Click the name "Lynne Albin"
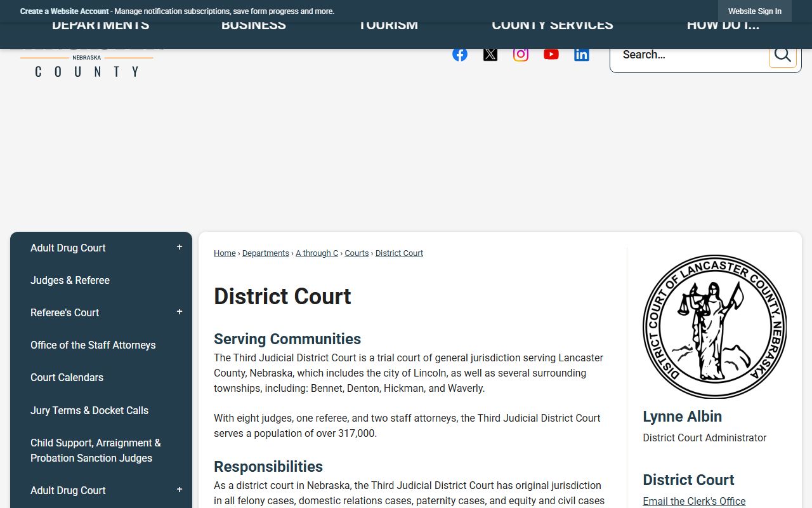812x508 pixels. pos(683,417)
